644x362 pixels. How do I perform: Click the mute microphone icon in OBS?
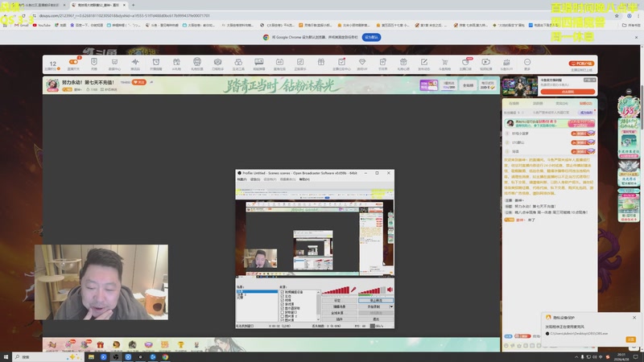(x=353, y=290)
